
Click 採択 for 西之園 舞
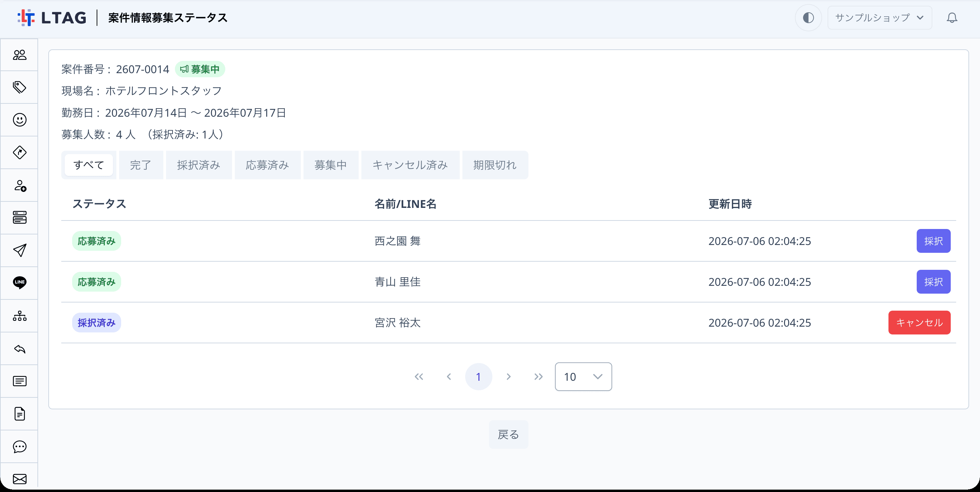coord(933,241)
